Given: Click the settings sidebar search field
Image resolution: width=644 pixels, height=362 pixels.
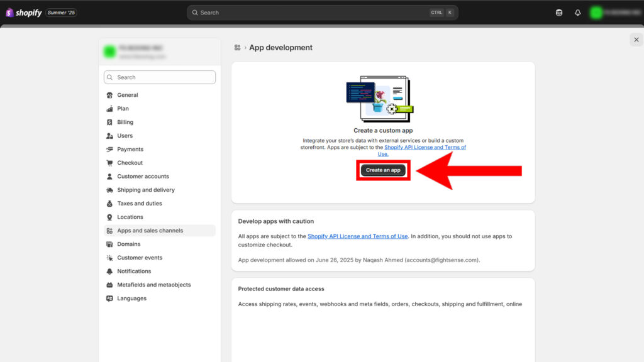Looking at the screenshot, I should (160, 77).
